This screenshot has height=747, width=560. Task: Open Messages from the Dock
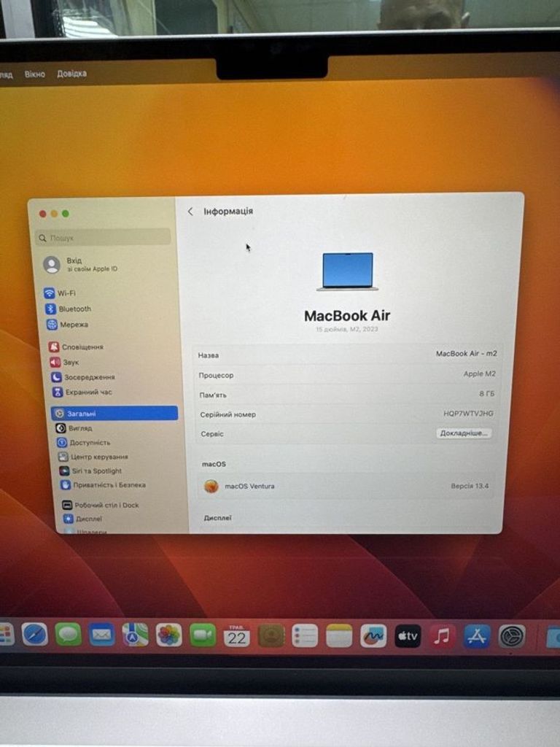(69, 635)
